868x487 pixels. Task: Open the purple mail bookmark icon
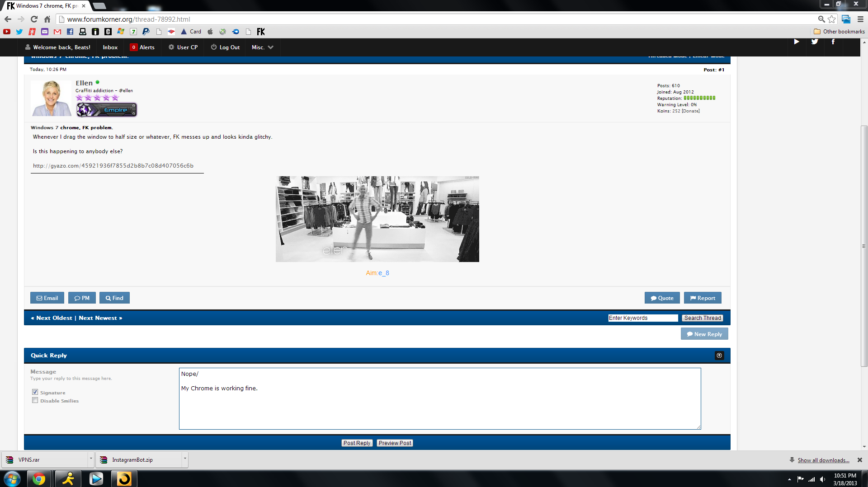(45, 32)
